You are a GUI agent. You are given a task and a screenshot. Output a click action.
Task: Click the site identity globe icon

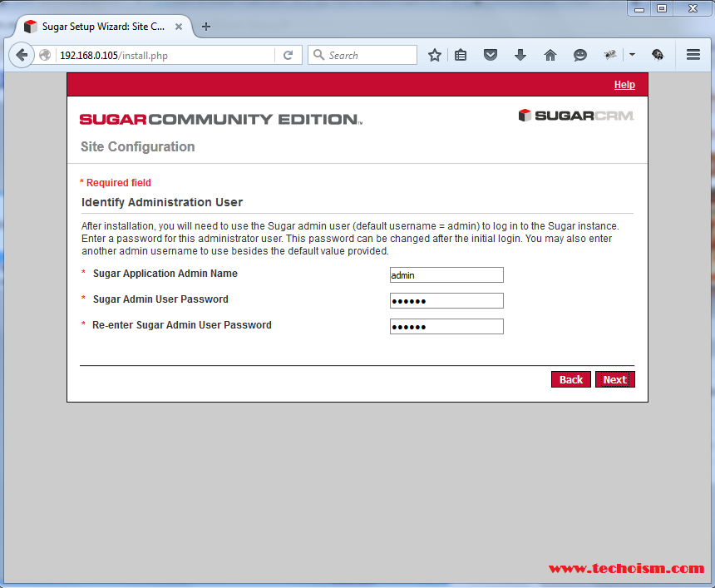pos(45,55)
